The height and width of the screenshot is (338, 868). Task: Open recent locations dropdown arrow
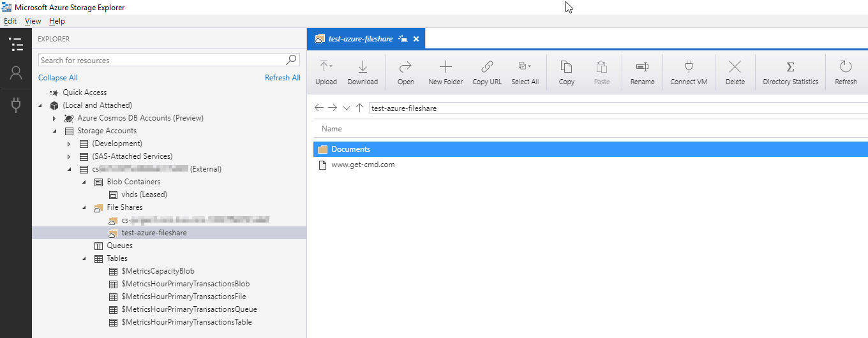pyautogui.click(x=347, y=108)
